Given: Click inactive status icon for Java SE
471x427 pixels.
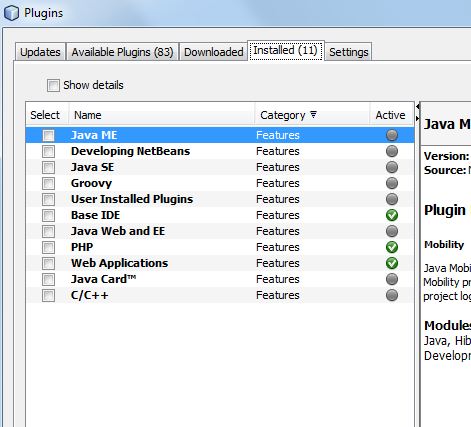Looking at the screenshot, I should tap(392, 167).
